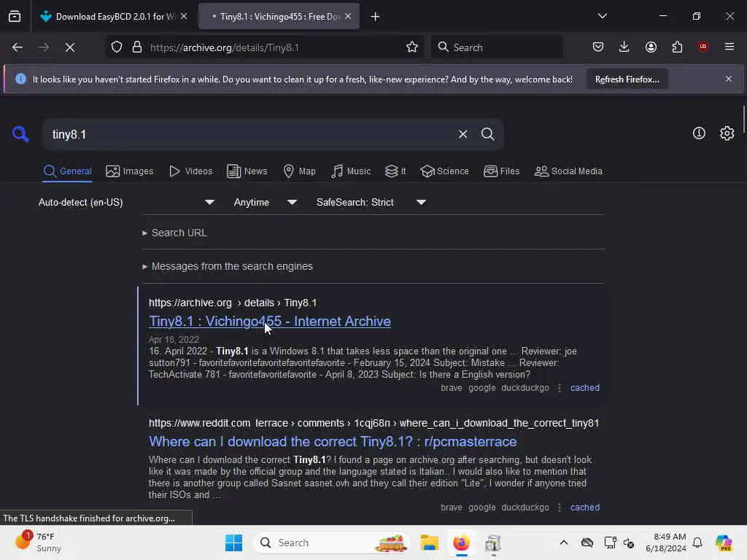Screen dimensions: 747x560
Task: Switch to the Social Media category
Action: (x=568, y=171)
